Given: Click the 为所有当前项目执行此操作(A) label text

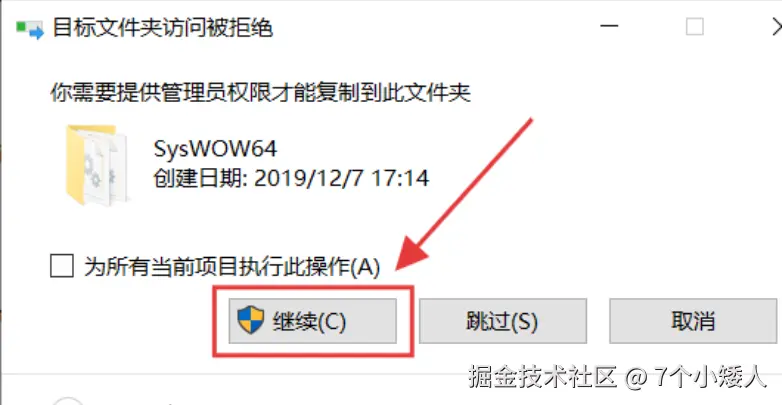Looking at the screenshot, I should pos(232,267).
